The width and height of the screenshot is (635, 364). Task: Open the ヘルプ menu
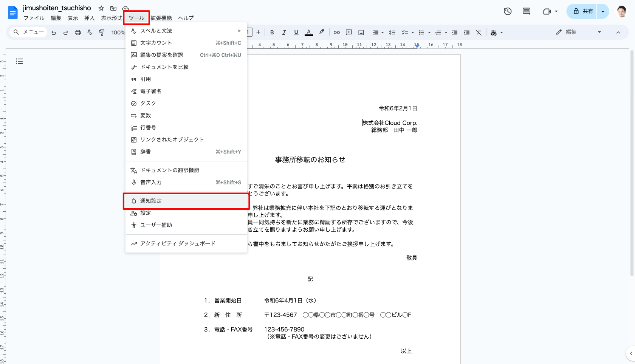click(186, 18)
